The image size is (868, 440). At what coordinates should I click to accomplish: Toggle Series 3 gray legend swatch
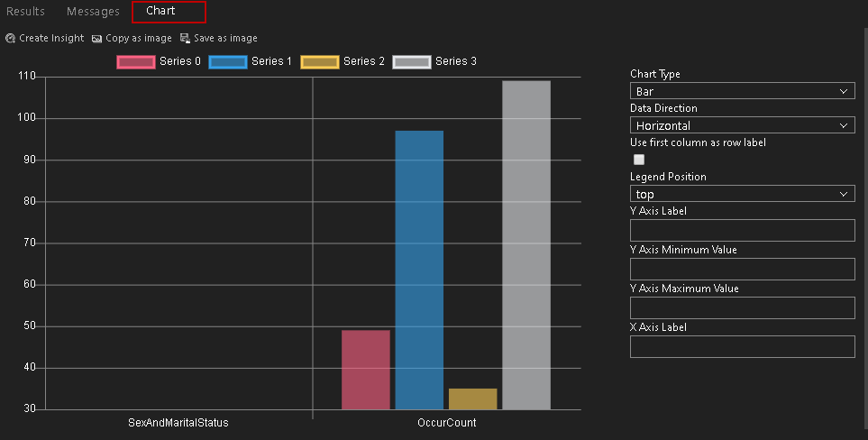point(412,61)
